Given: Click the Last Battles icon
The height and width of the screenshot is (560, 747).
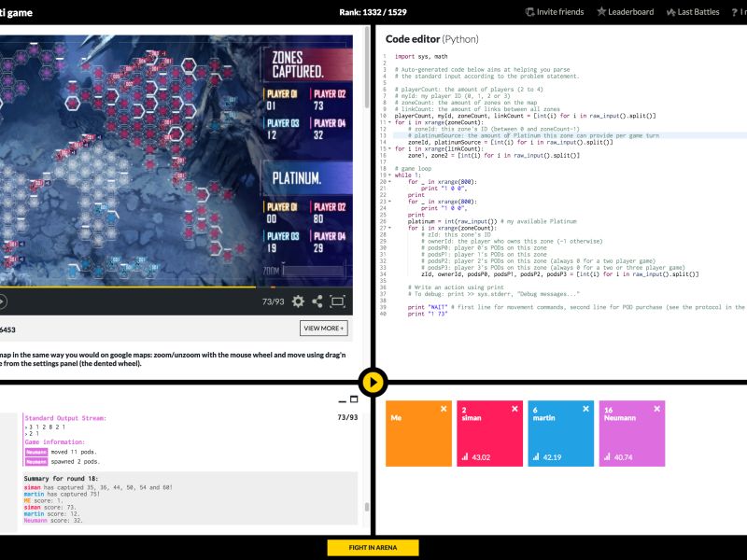Looking at the screenshot, I should 670,12.
